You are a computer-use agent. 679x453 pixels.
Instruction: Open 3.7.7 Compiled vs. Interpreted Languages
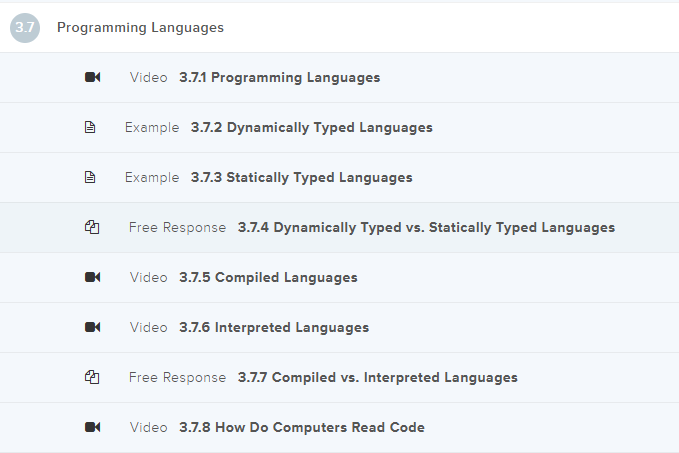click(377, 378)
